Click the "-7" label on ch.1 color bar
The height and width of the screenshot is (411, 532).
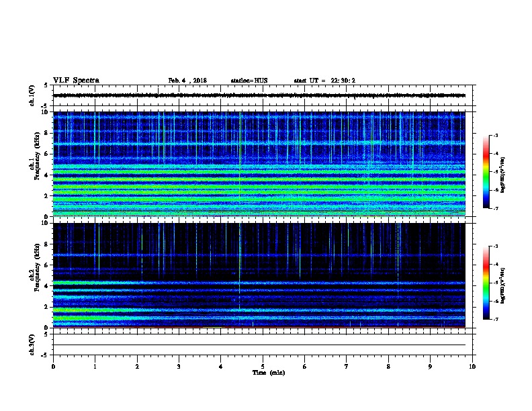click(x=495, y=208)
